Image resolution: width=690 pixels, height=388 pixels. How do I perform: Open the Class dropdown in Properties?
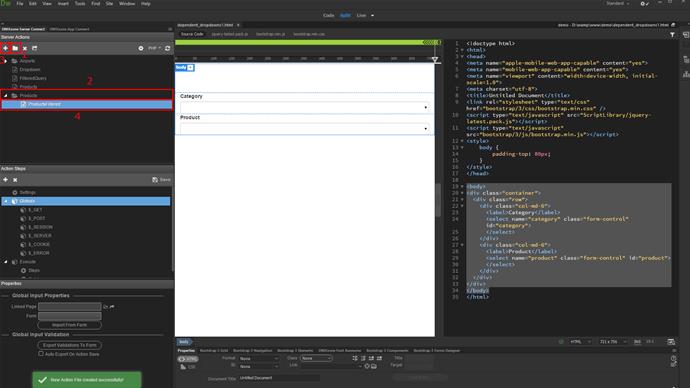(316, 359)
